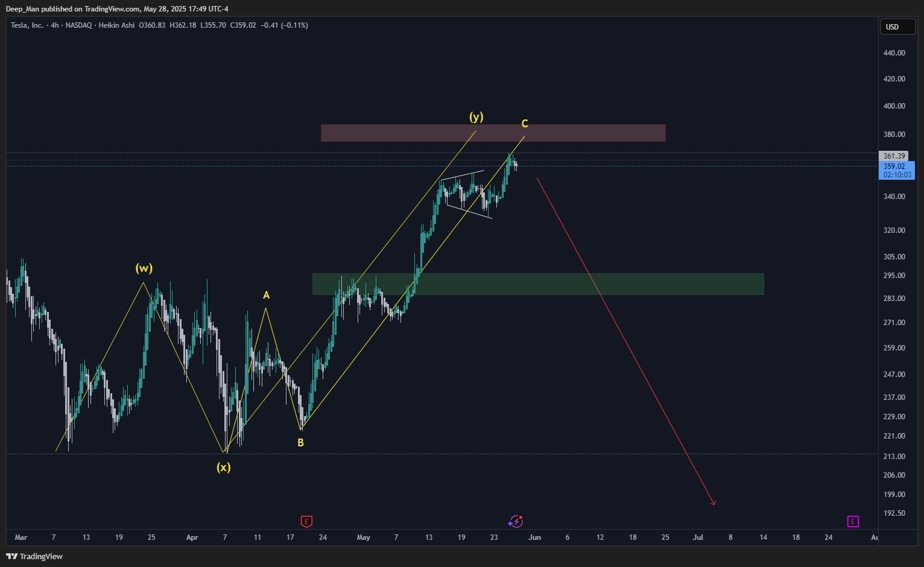The width and height of the screenshot is (924, 567).
Task: Open the USD currency selector
Action: [897, 27]
